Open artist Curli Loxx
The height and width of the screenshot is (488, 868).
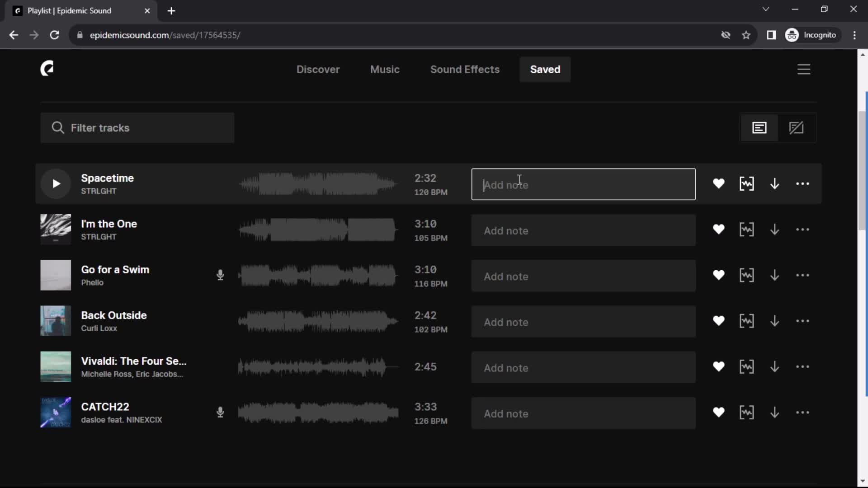pos(99,328)
